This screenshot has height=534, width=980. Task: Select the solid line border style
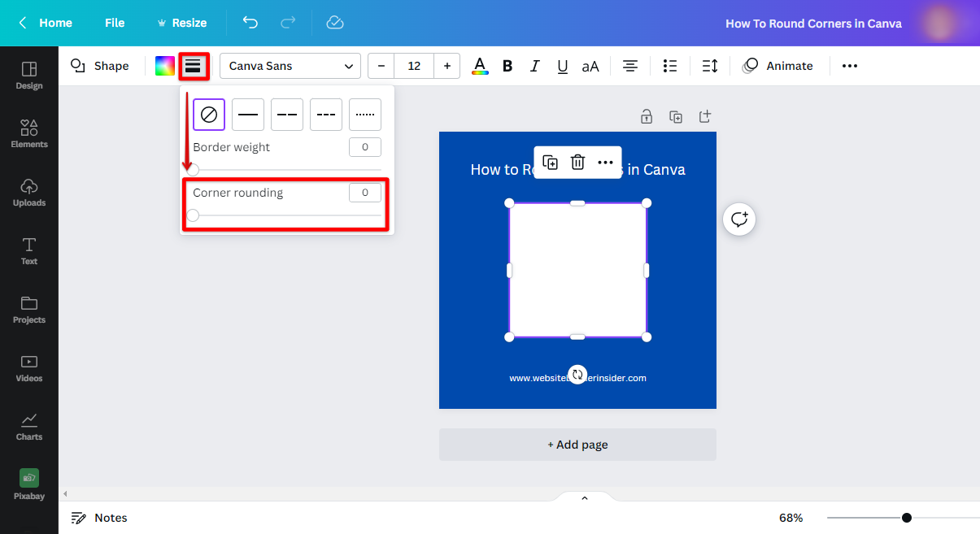coord(248,115)
